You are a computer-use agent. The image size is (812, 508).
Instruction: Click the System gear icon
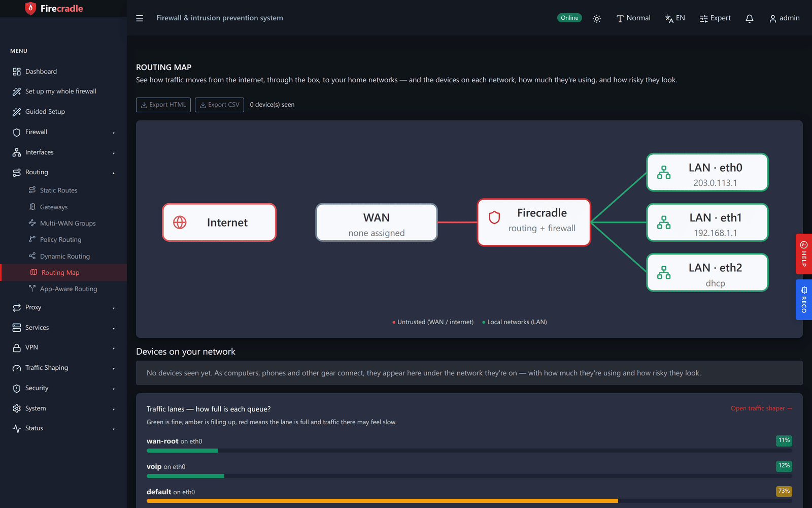(x=17, y=408)
